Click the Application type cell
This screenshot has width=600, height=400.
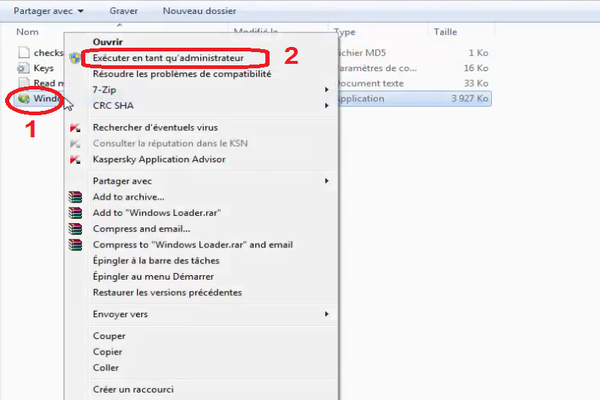click(361, 99)
